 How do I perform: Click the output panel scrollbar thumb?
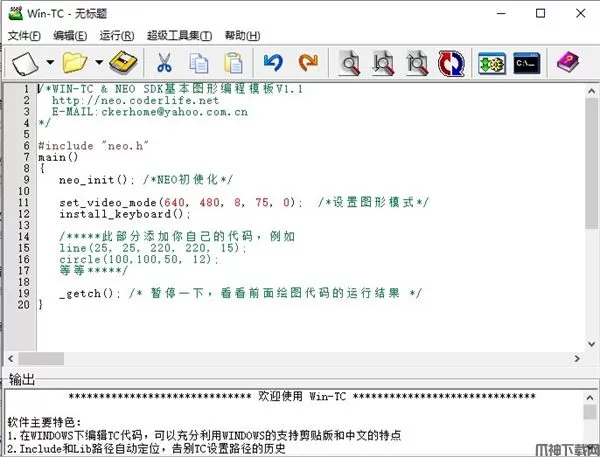590,412
